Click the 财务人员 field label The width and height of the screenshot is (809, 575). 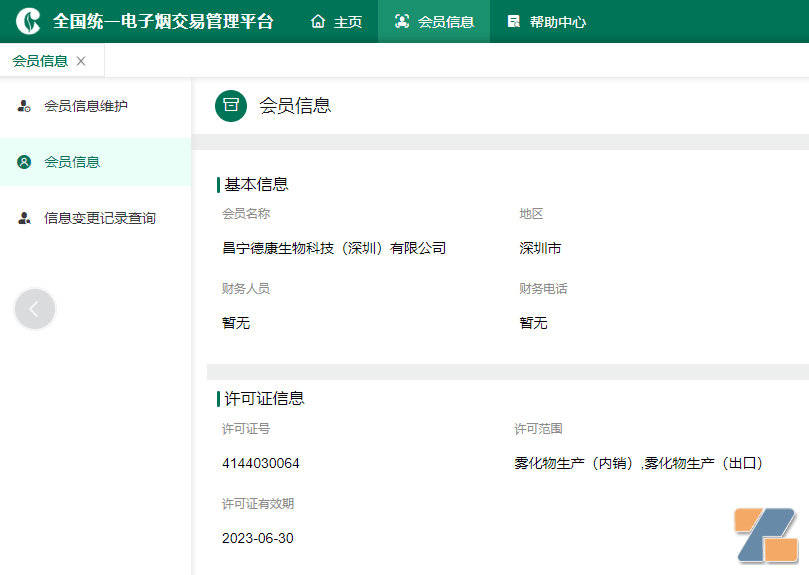[x=246, y=289]
